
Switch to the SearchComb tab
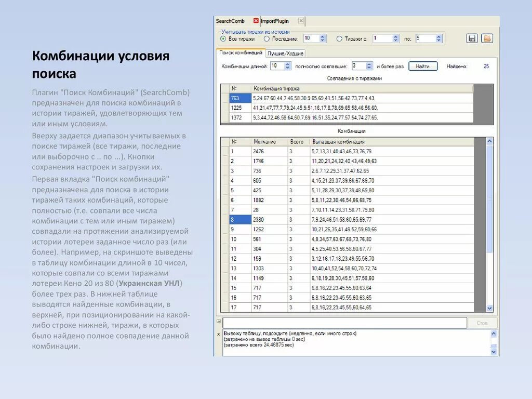pyautogui.click(x=230, y=21)
